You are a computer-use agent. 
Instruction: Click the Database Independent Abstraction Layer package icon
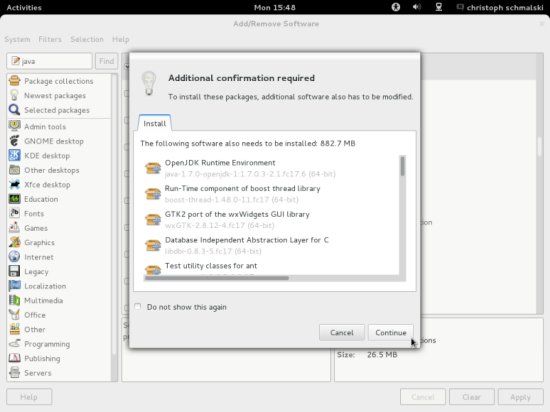pos(153,245)
